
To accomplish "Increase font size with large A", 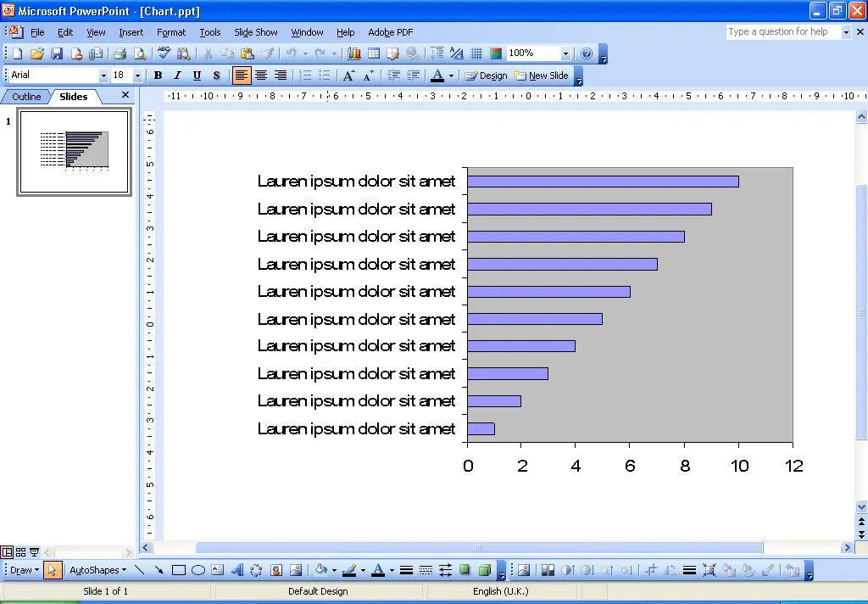I will tap(348, 75).
